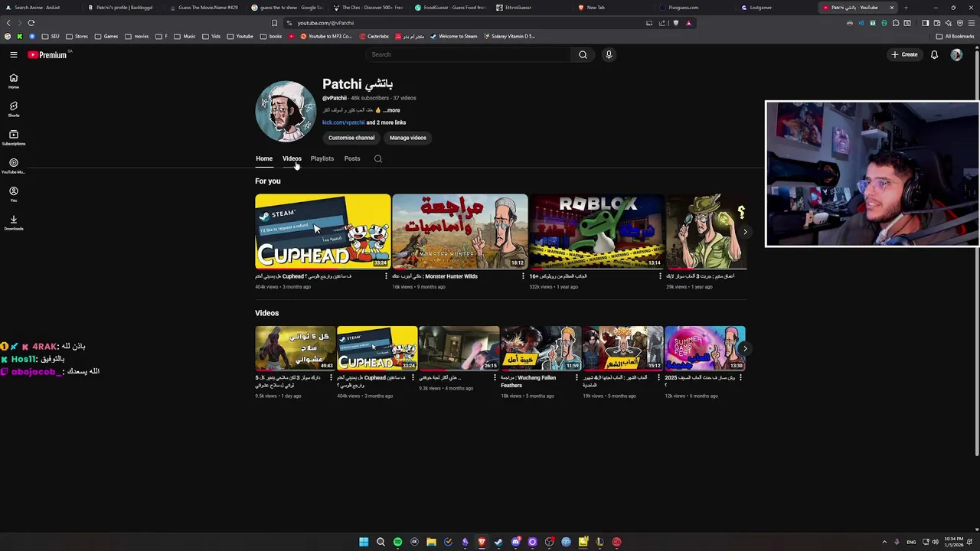
Task: Play the Summer Game Fest 13:30 thumbnail
Action: pyautogui.click(x=704, y=348)
